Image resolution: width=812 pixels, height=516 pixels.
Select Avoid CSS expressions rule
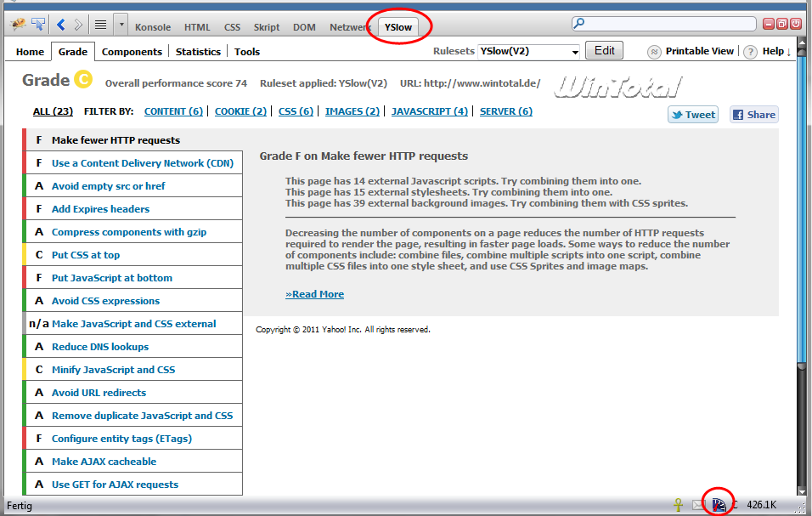pos(133,301)
